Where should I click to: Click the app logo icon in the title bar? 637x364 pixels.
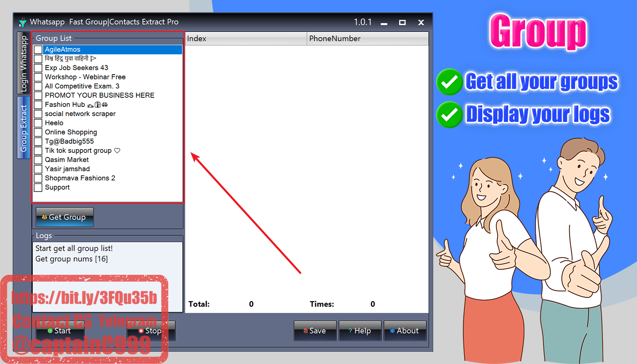coord(23,22)
